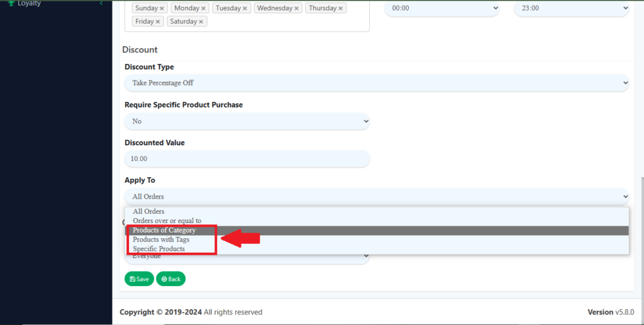Viewport: 644px width, 325px height.
Task: Open the Discount Type dropdown
Action: (376, 83)
